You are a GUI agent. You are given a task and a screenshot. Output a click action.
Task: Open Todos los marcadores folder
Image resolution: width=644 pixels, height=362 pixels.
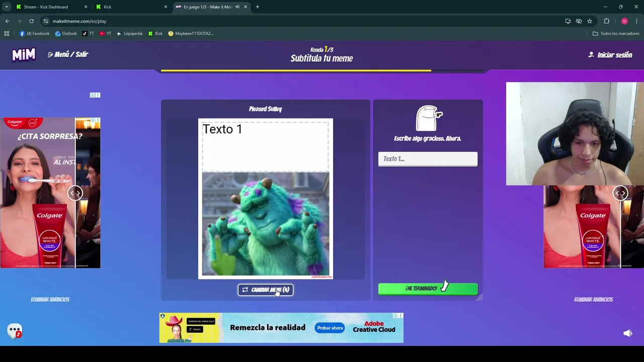[x=616, y=34]
